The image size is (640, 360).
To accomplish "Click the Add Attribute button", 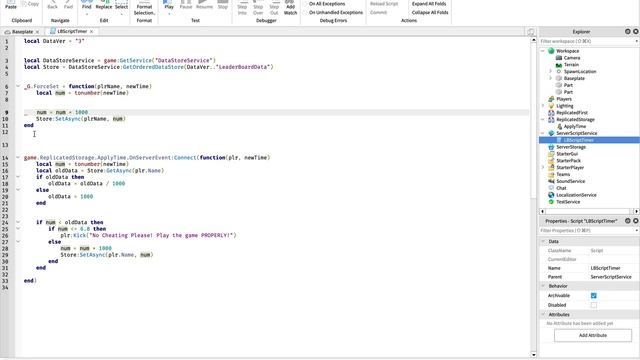I will pos(593,335).
